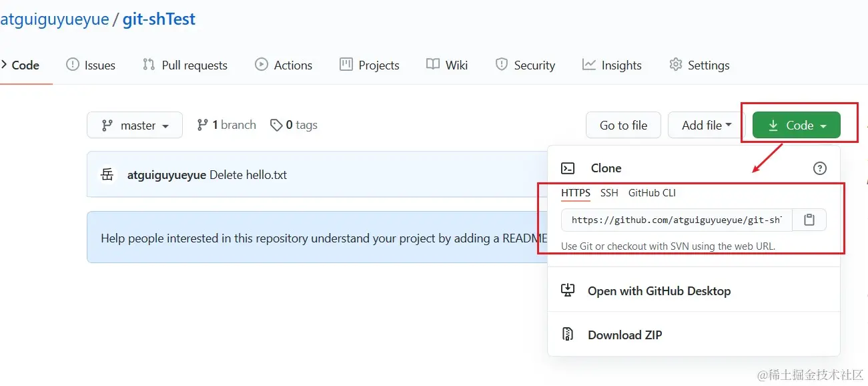Expand the master branch dropdown

coord(135,125)
